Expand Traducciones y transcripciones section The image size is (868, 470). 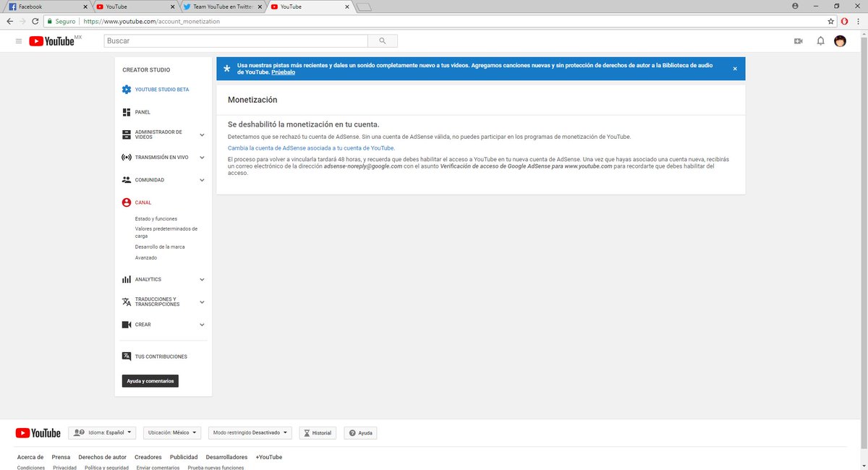coord(202,302)
